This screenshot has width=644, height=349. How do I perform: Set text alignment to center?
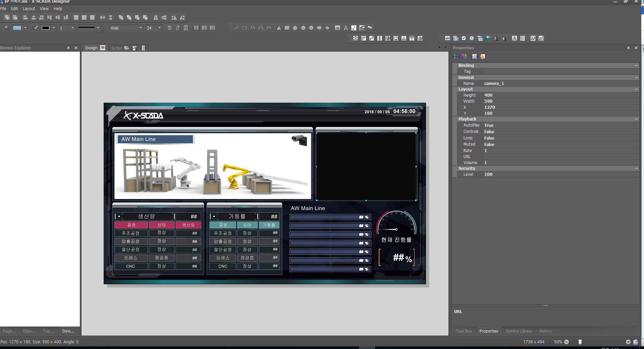204,28
